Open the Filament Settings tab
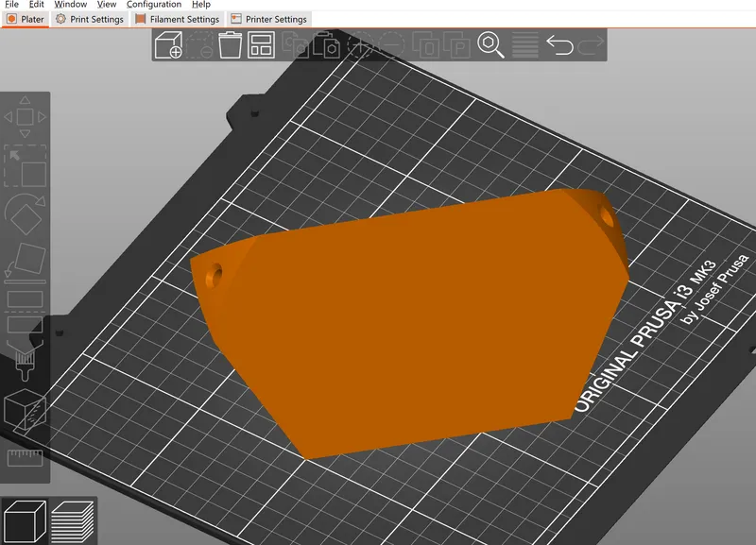756x545 pixels. [178, 19]
